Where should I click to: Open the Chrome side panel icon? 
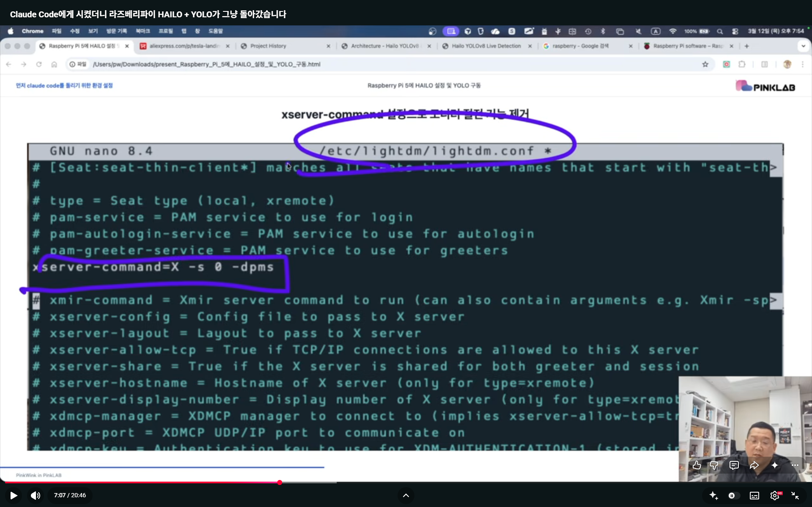764,64
